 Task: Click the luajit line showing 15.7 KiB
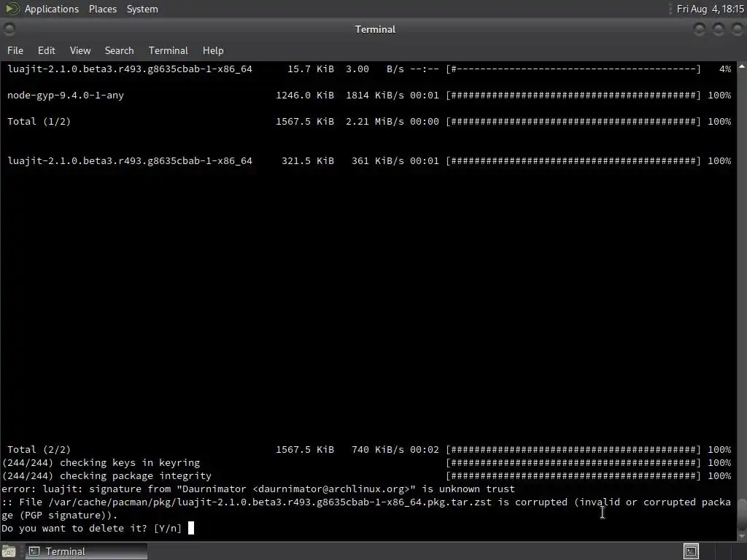click(368, 69)
